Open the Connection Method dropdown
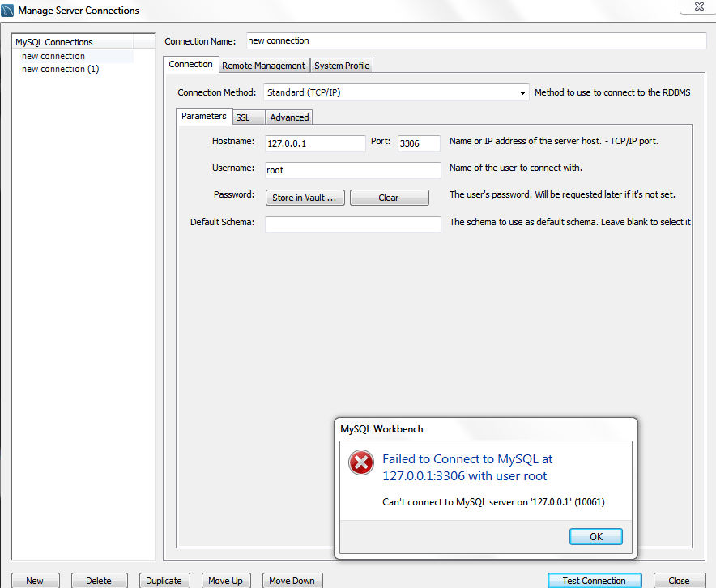Screen dimensions: 716x588 point(522,92)
